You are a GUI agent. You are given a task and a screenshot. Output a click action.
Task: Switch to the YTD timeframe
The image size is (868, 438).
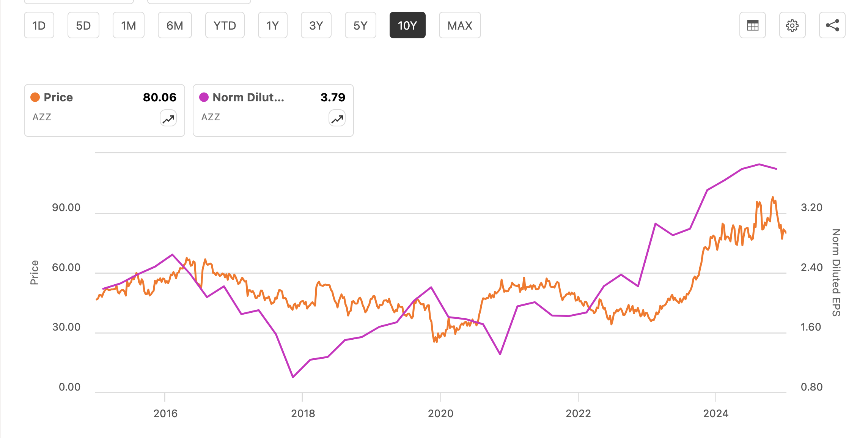pyautogui.click(x=225, y=25)
